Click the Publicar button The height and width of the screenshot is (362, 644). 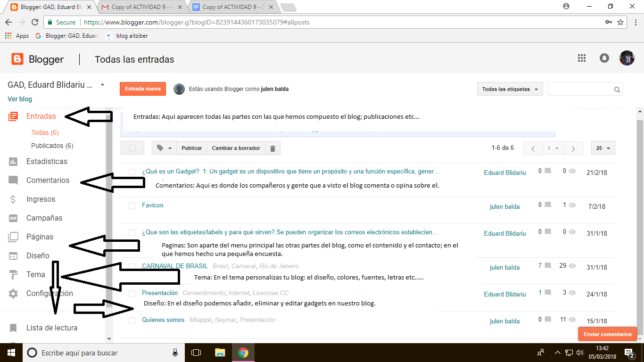click(192, 148)
